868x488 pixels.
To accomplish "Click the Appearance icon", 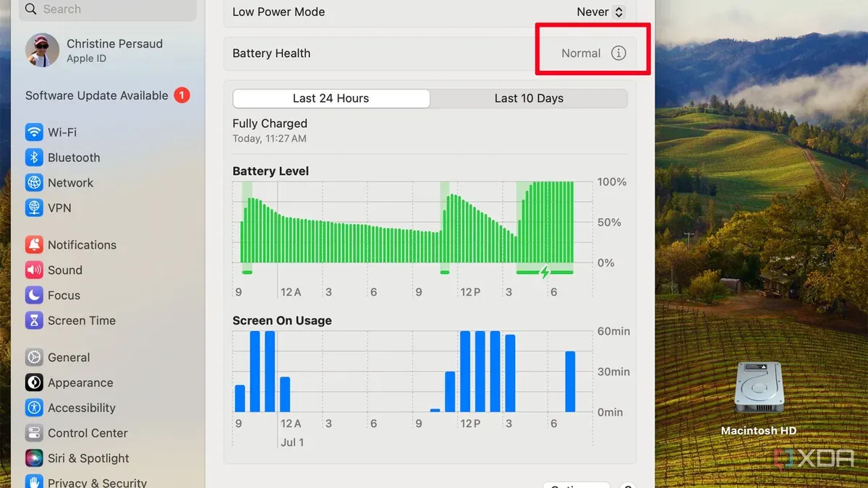I will [34, 383].
